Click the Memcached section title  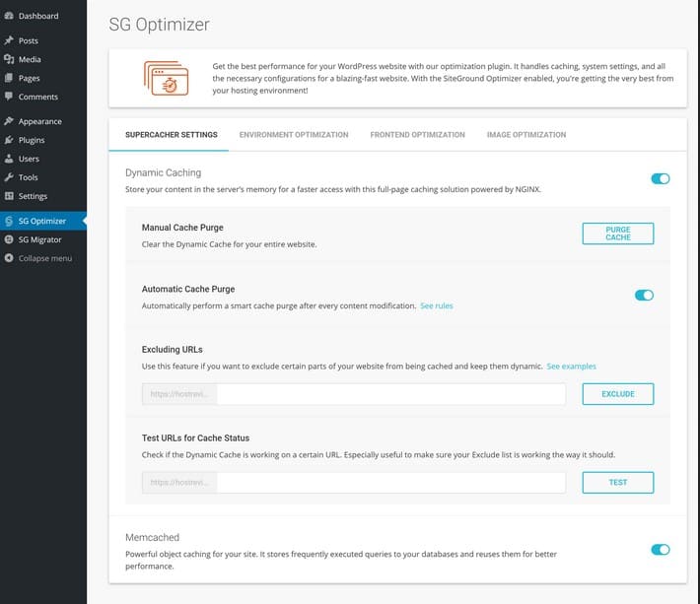(x=152, y=538)
